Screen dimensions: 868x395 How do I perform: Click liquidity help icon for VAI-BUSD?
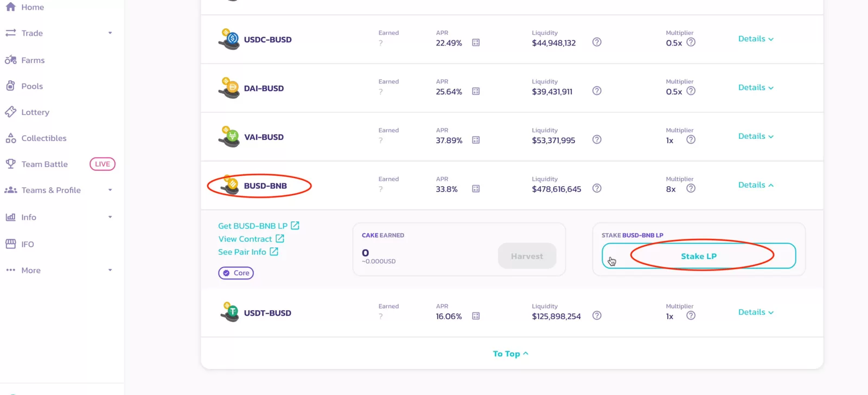[597, 139]
